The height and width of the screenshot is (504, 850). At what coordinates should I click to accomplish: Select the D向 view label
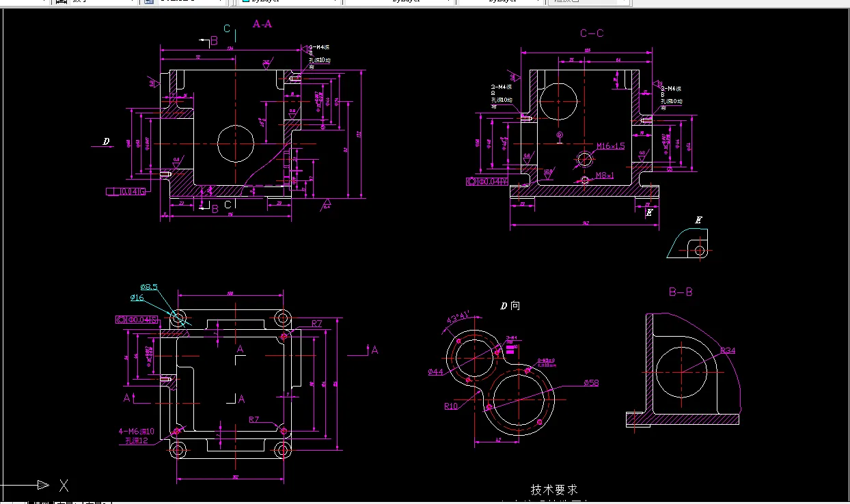coord(510,306)
